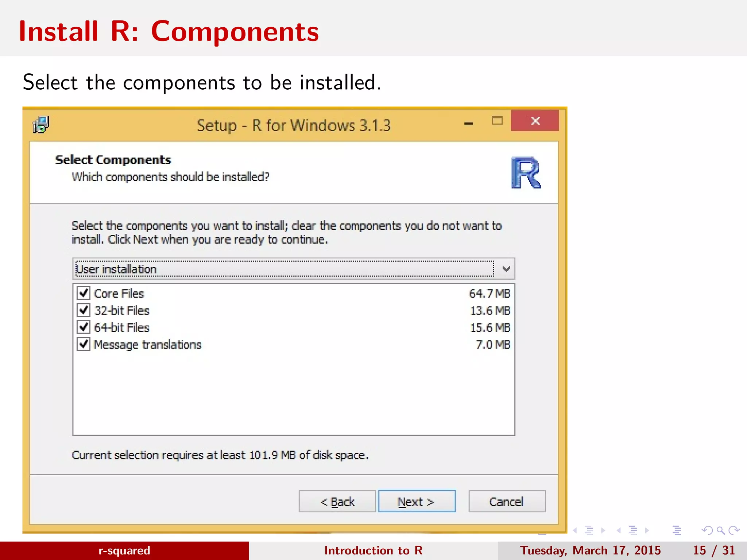The image size is (747, 560).
Task: Cancel the R installation
Action: 507,501
